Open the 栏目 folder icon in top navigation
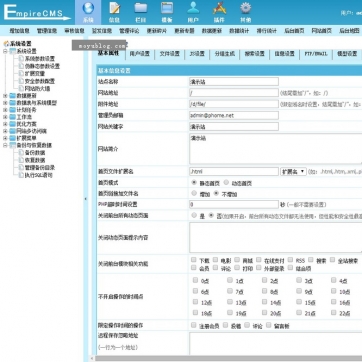This screenshot has width=362, height=362. (x=141, y=8)
